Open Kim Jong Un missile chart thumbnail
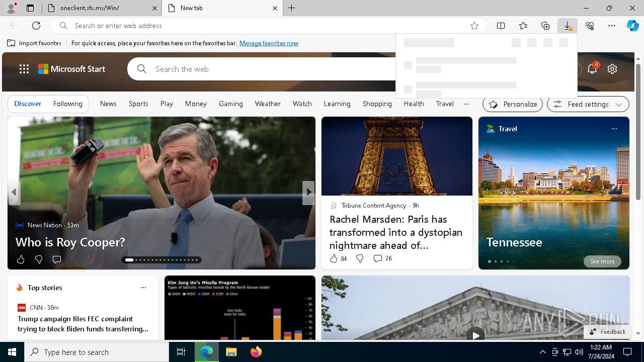The height and width of the screenshot is (362, 644). [x=240, y=308]
